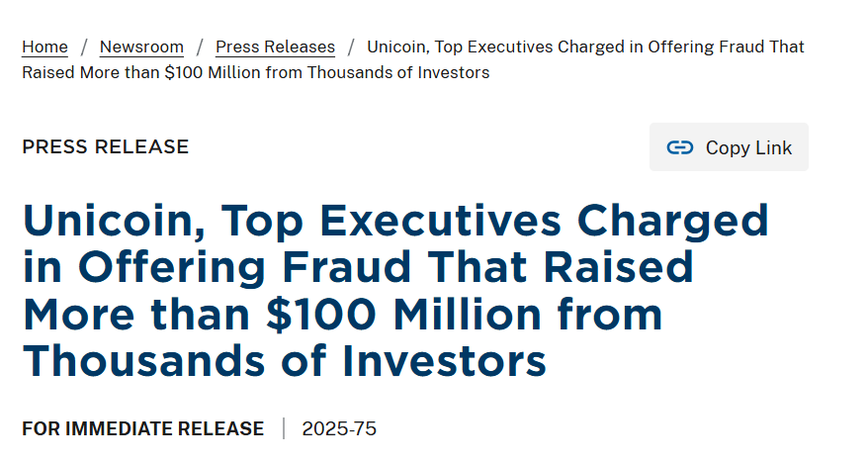The height and width of the screenshot is (463, 868).
Task: Click the slash right after Press Releases
Action: pos(351,46)
